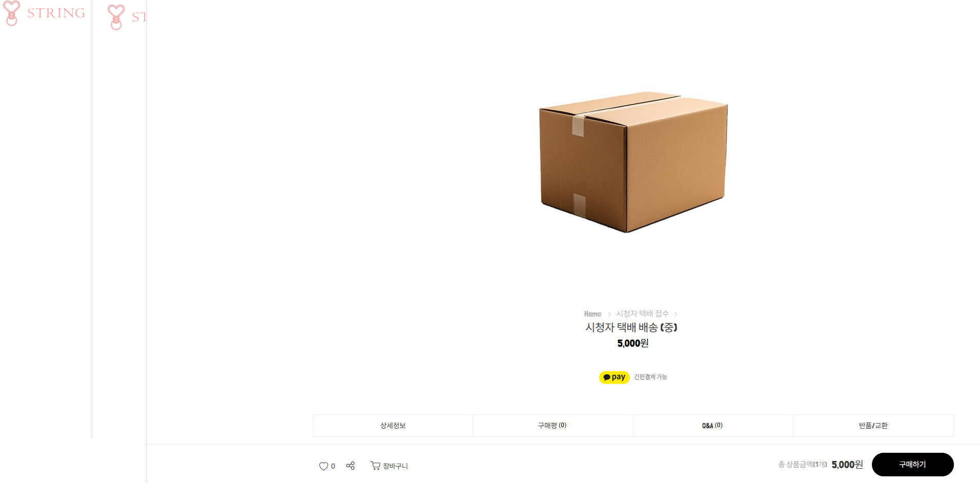Click the partially hidden second STRING logo
The width and height of the screenshot is (980, 483).
tap(127, 17)
